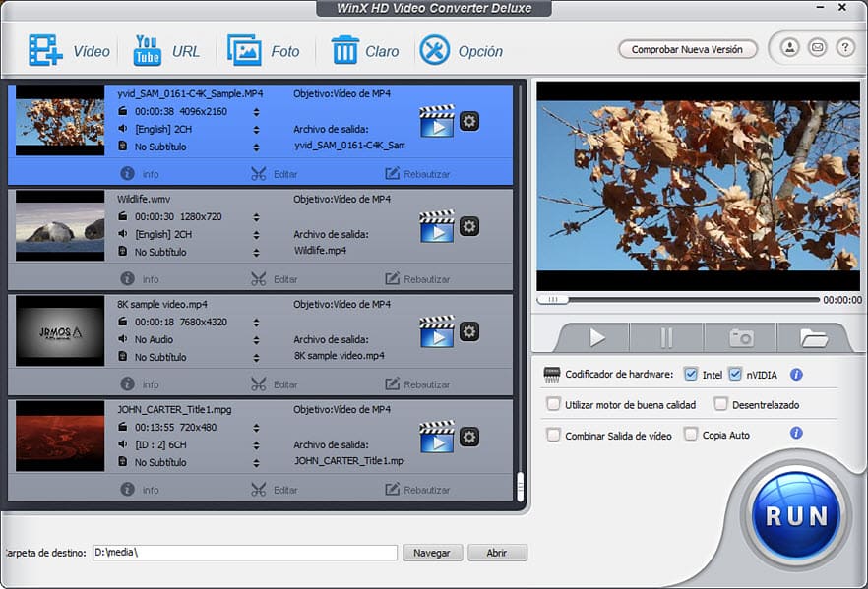The width and height of the screenshot is (868, 589).
Task: Clear the list with the Claro trash icon
Action: 344,50
